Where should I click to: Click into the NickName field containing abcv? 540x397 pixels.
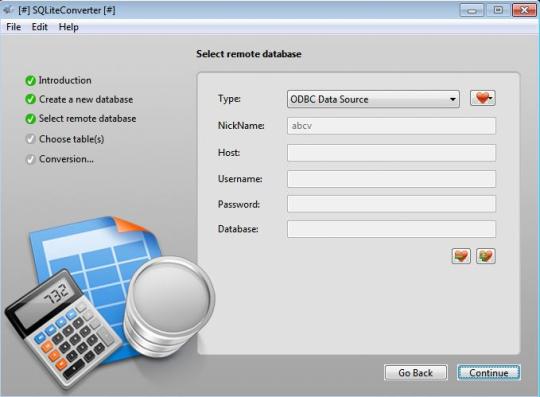(x=392, y=126)
